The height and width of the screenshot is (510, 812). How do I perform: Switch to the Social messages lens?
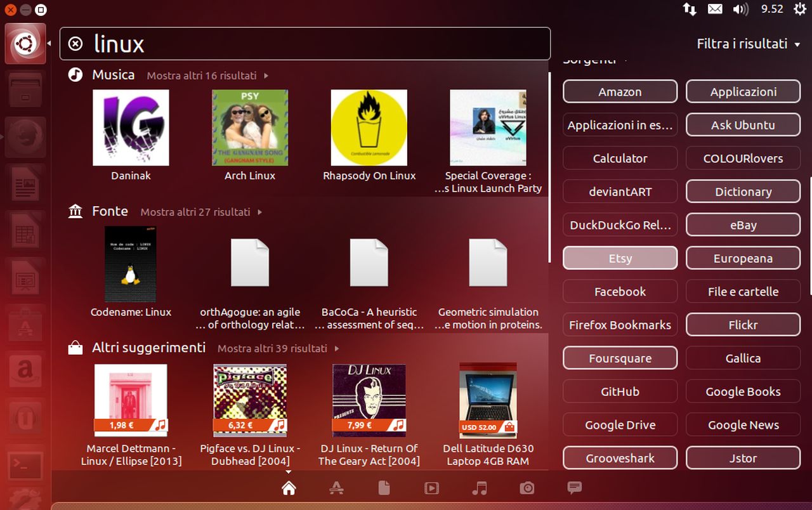click(575, 487)
